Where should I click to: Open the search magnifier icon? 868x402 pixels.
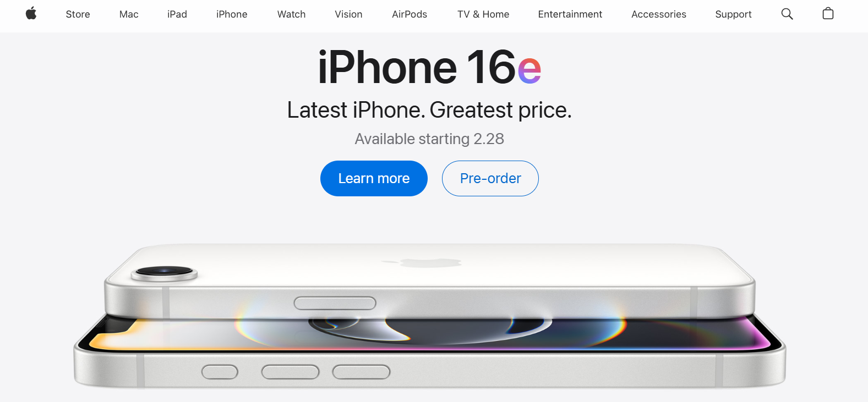(x=787, y=14)
